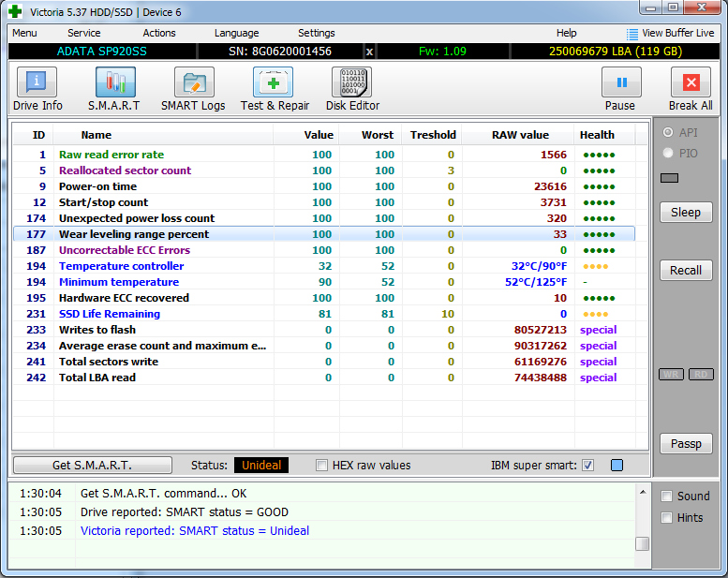728x578 pixels.
Task: Select the S.M.A.R.T toolbar icon
Action: click(114, 89)
